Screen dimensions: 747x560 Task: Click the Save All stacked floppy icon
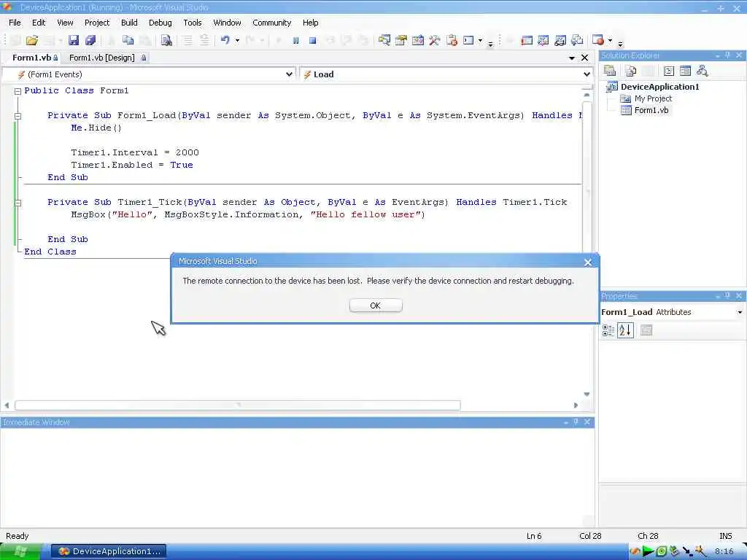click(x=90, y=41)
